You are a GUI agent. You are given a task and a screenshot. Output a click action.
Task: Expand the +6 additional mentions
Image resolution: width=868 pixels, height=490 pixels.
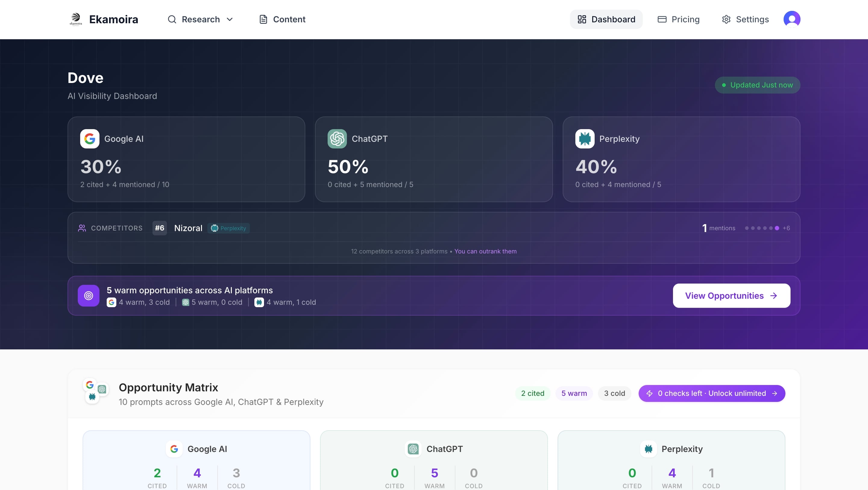pyautogui.click(x=786, y=228)
